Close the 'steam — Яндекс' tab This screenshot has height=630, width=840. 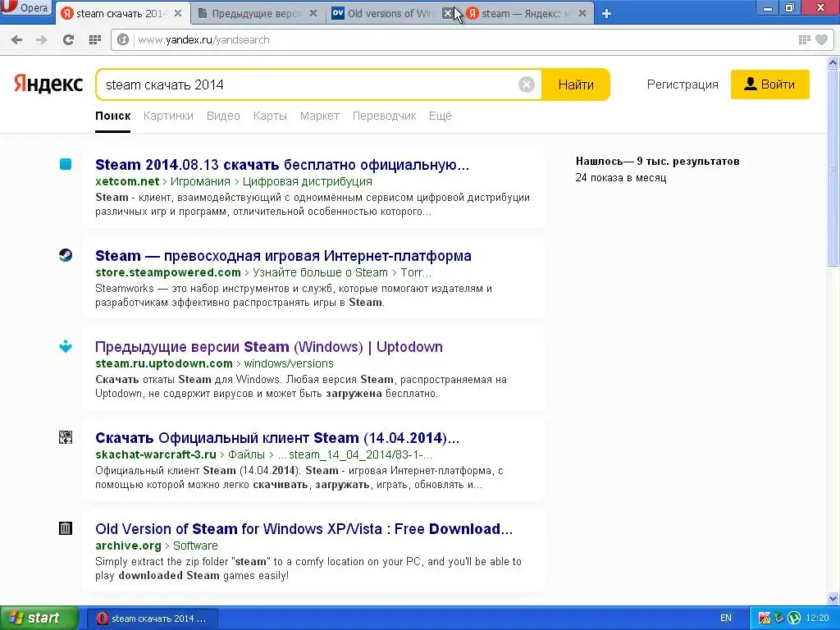582,13
